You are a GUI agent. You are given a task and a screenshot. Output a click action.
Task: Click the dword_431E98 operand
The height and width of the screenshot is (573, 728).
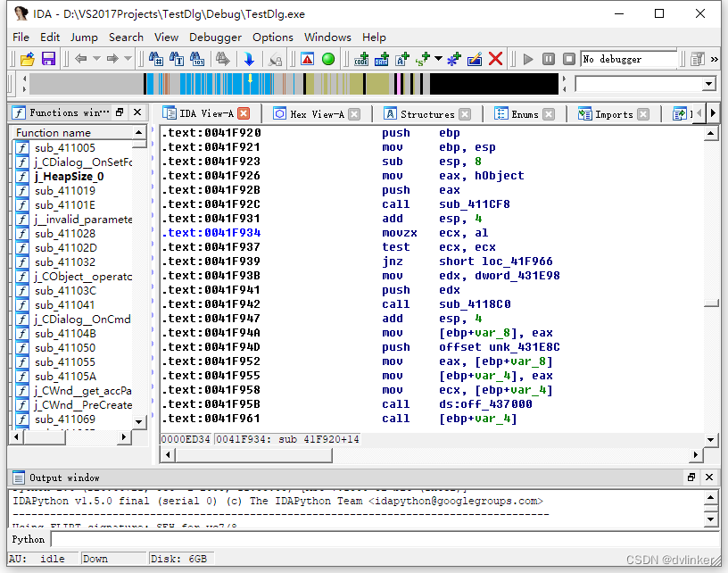click(517, 276)
